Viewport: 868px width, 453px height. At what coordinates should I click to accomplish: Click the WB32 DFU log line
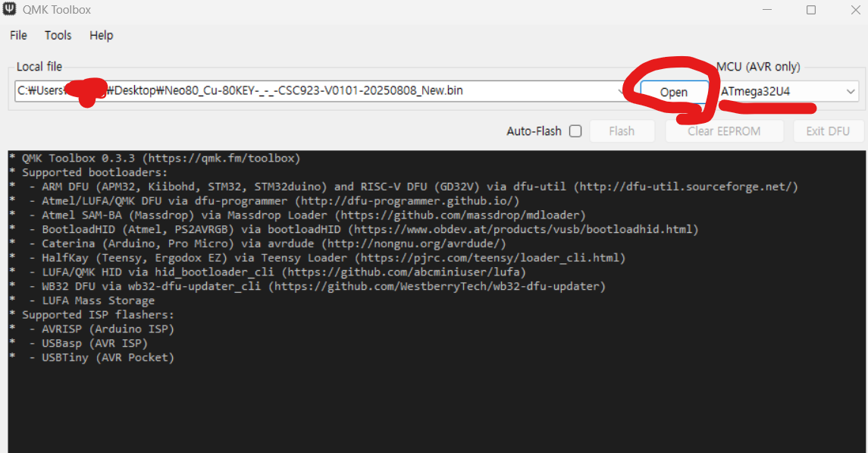tap(317, 286)
